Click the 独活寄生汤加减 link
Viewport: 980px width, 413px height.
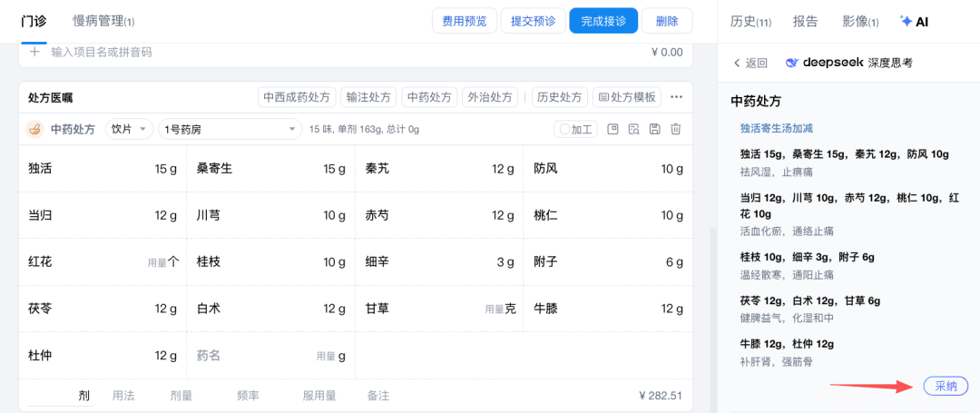point(776,128)
